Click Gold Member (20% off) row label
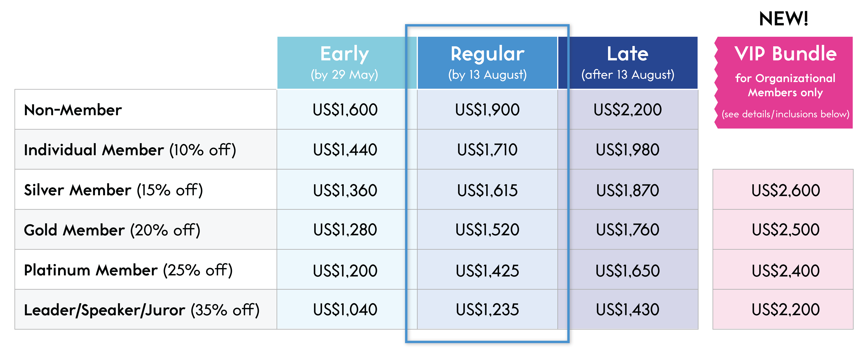The height and width of the screenshot is (353, 868). tap(112, 230)
